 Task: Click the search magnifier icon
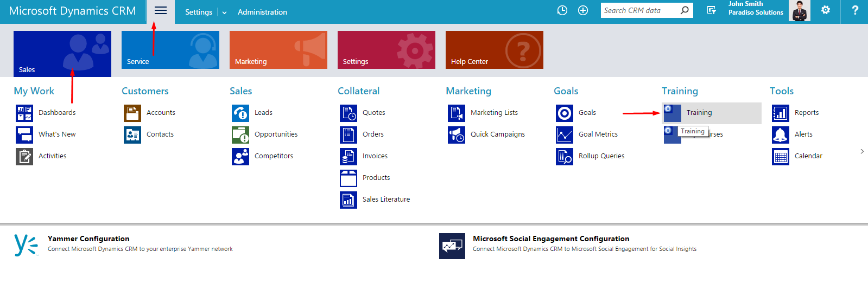point(685,10)
